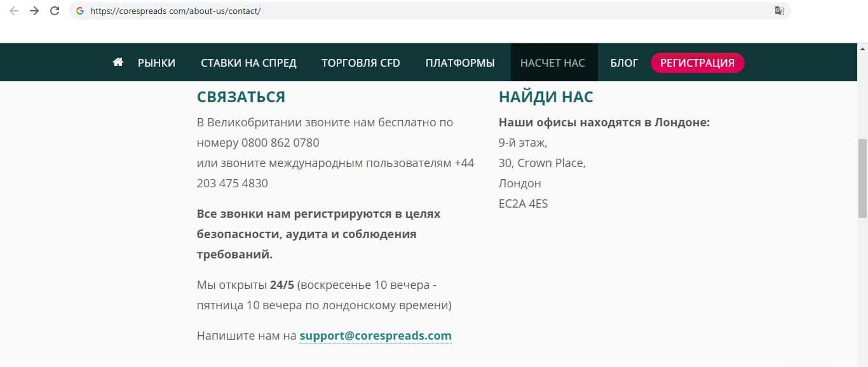Open the РЫНКИ menu item
The image size is (868, 367).
coord(156,63)
